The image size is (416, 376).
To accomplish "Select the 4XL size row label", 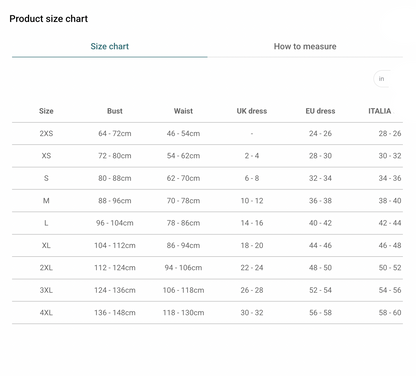I will (x=46, y=313).
